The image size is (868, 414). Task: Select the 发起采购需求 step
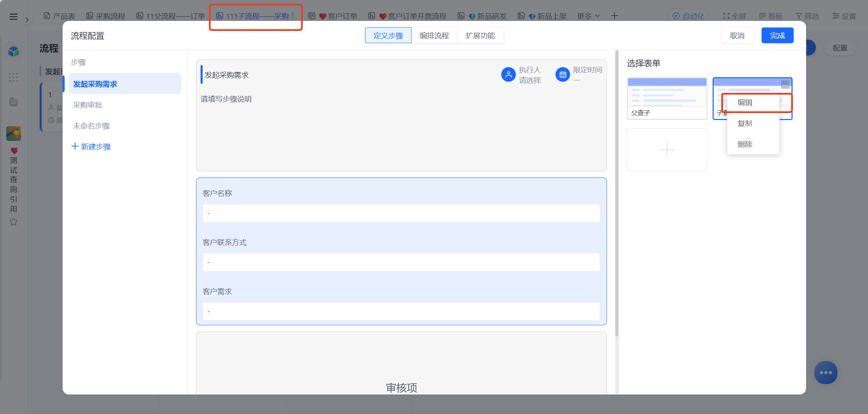tap(125, 84)
